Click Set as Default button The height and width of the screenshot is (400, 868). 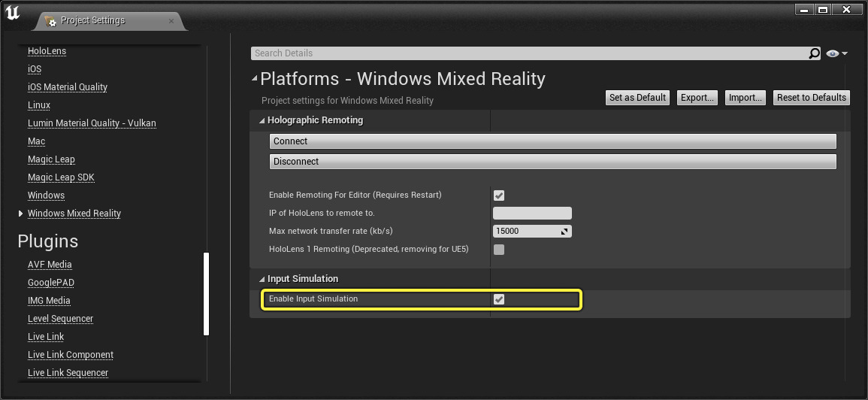pos(638,98)
